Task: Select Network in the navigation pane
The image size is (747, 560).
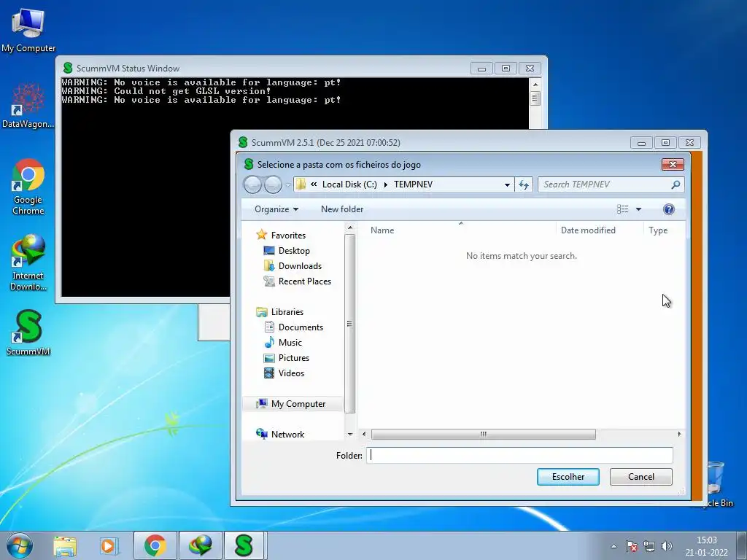Action: pyautogui.click(x=287, y=435)
